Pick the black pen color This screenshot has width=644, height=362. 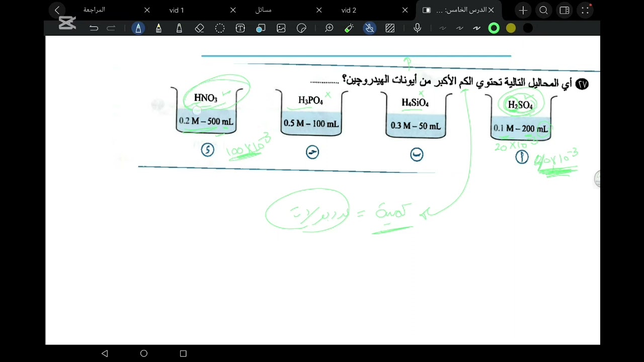528,28
